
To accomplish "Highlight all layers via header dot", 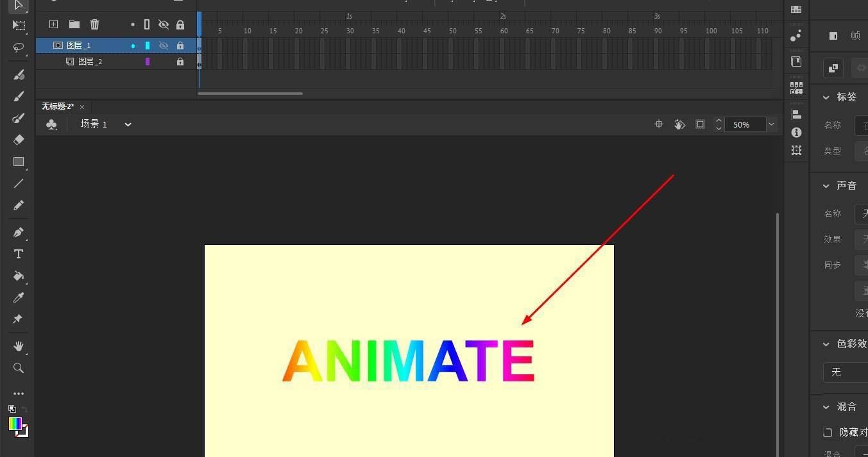I will [133, 24].
